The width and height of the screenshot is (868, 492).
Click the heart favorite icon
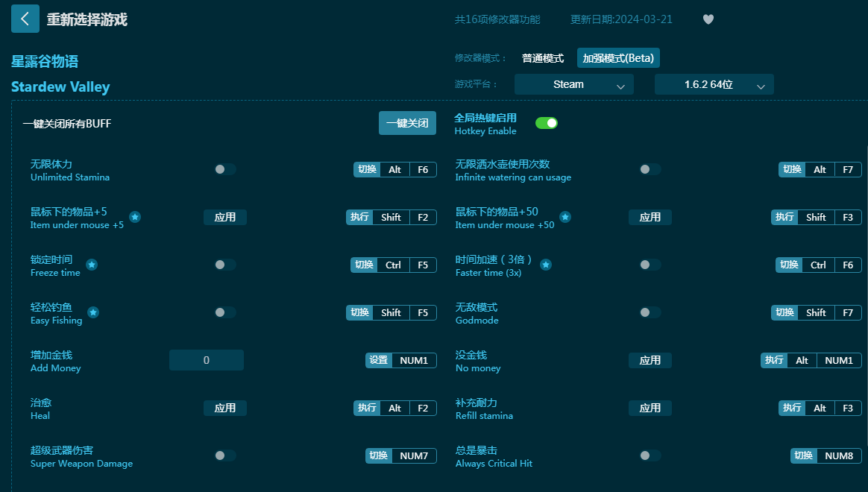pyautogui.click(x=708, y=19)
